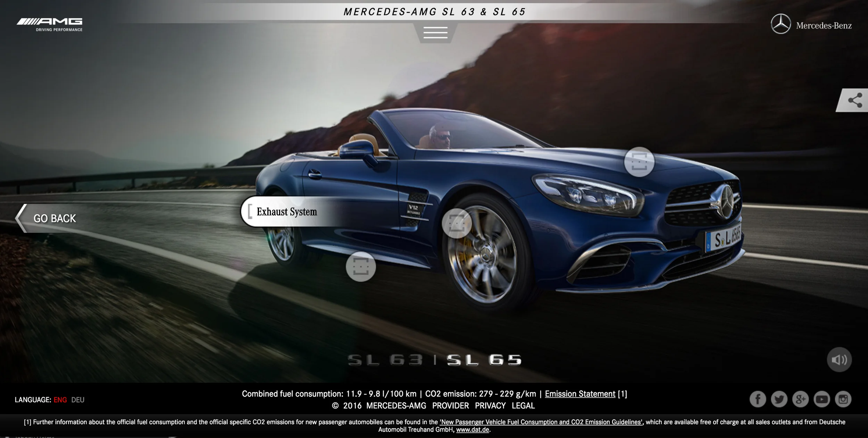This screenshot has height=438, width=868.
Task: Click the hotspot marker on the front wheel
Action: [457, 223]
